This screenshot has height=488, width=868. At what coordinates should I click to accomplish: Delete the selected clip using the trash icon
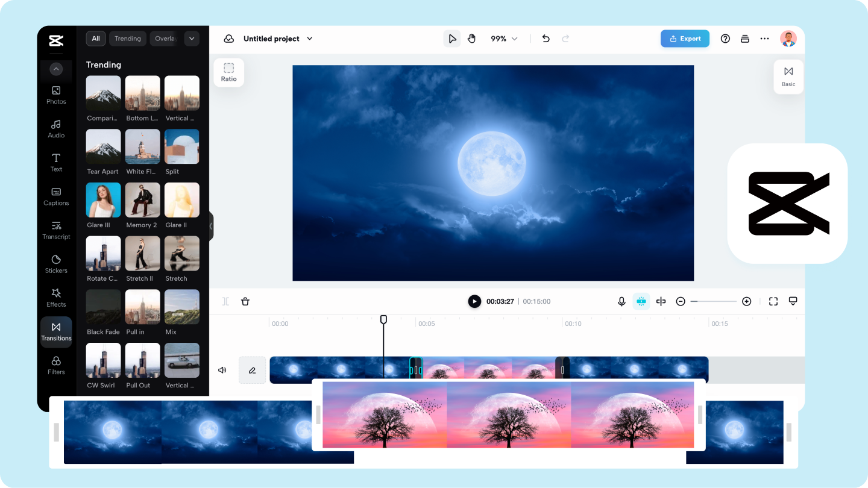245,301
